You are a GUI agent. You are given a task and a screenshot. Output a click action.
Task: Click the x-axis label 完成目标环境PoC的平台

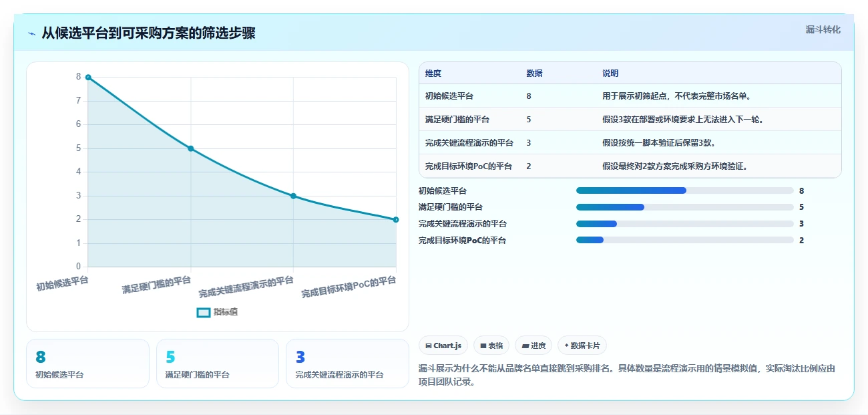pos(349,287)
